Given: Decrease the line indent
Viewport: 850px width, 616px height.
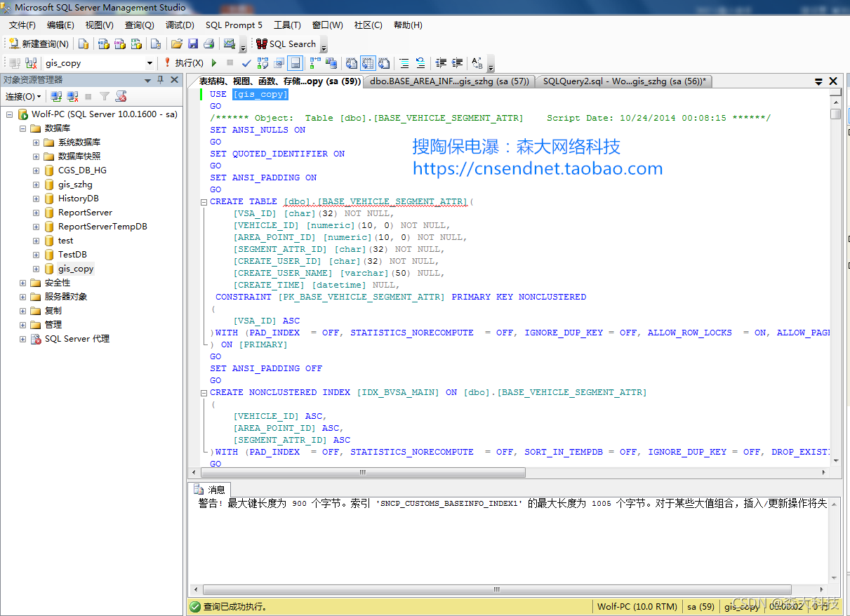Looking at the screenshot, I should point(441,63).
